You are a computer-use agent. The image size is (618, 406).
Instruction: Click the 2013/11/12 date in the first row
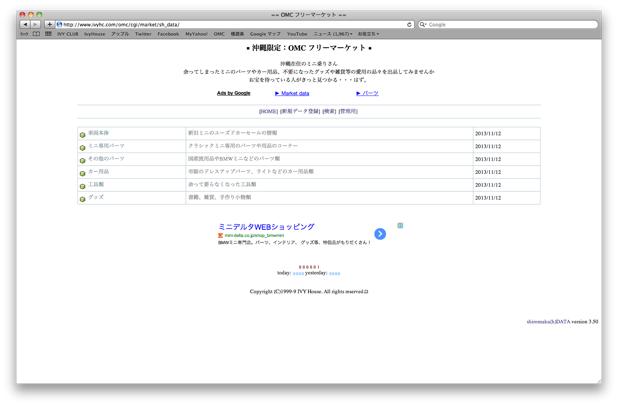click(x=488, y=134)
